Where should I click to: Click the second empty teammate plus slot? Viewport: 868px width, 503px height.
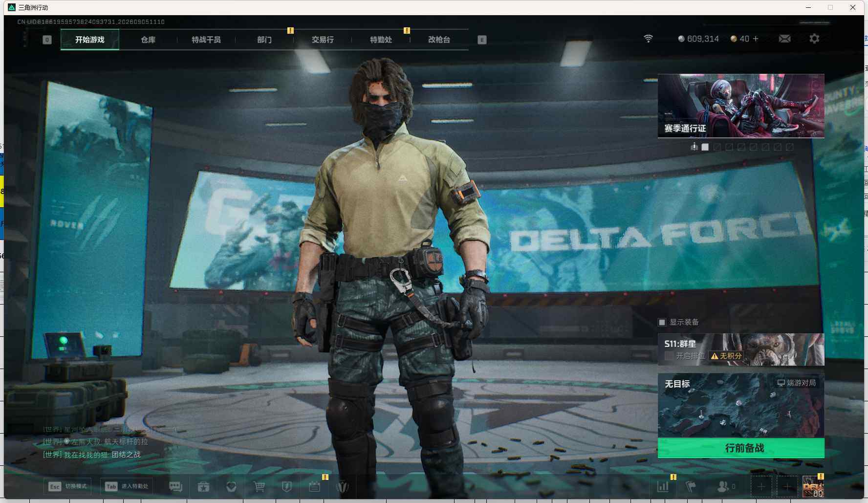pyautogui.click(x=787, y=486)
